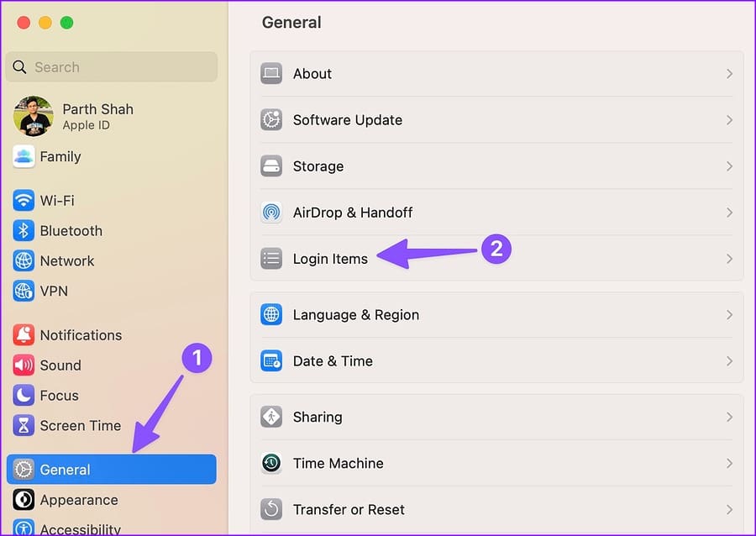The image size is (756, 536).
Task: Select the Bluetooth sidebar icon
Action: coord(24,230)
